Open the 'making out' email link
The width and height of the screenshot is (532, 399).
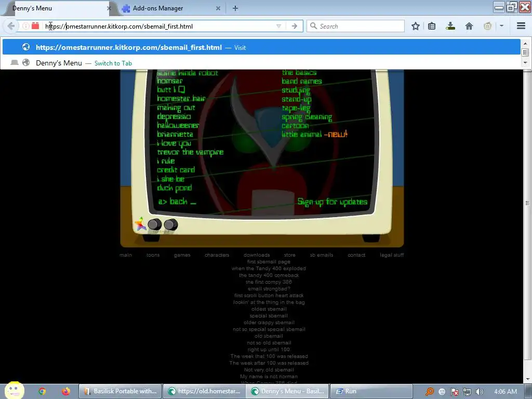[176, 108]
